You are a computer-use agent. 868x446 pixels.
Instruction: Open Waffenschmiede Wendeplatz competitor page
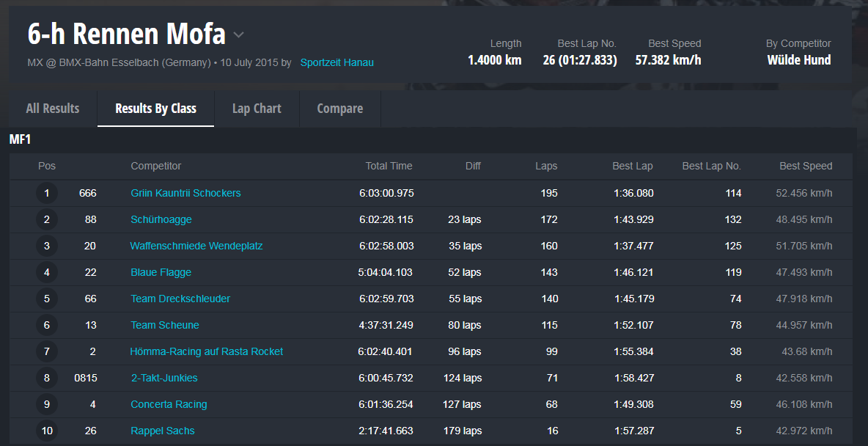[196, 246]
